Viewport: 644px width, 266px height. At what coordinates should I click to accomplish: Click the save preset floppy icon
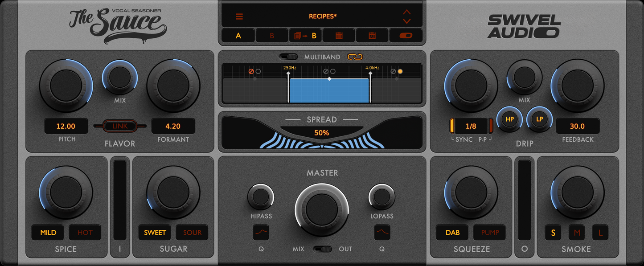339,36
